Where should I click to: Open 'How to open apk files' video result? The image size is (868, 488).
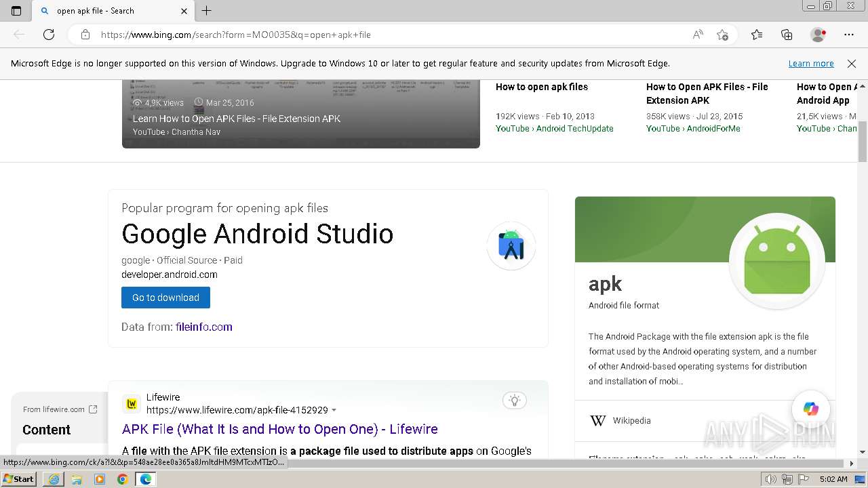click(542, 87)
